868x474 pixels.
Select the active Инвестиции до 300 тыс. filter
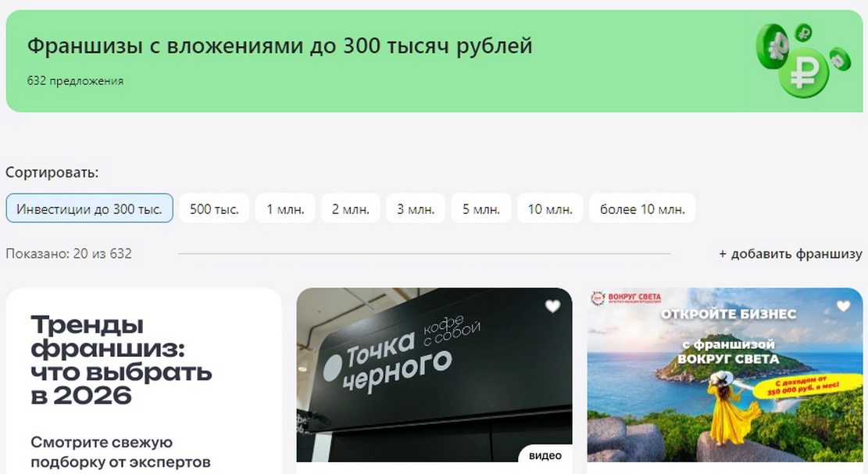click(89, 209)
